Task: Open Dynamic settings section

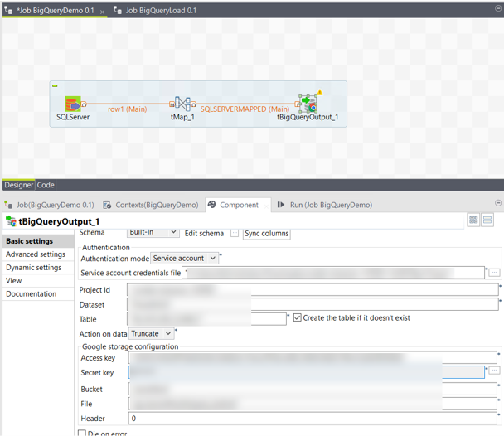Action: pyautogui.click(x=38, y=267)
